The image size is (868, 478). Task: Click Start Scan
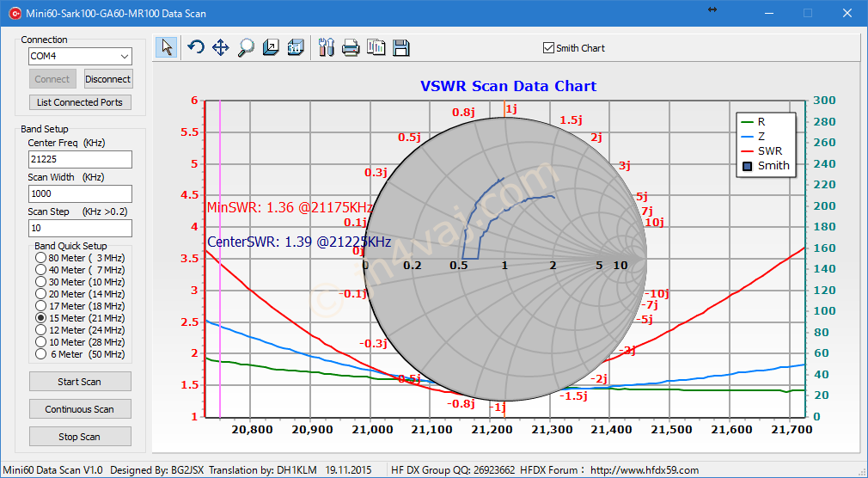[80, 382]
